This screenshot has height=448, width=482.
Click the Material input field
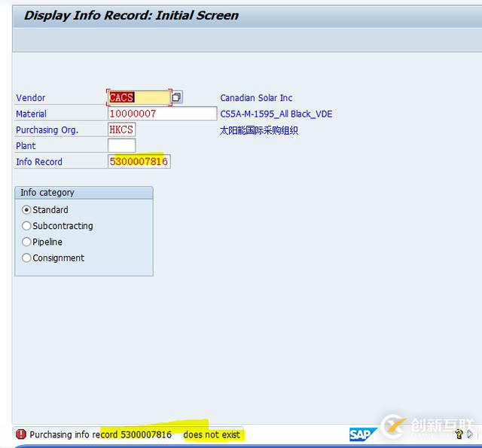[x=163, y=114]
